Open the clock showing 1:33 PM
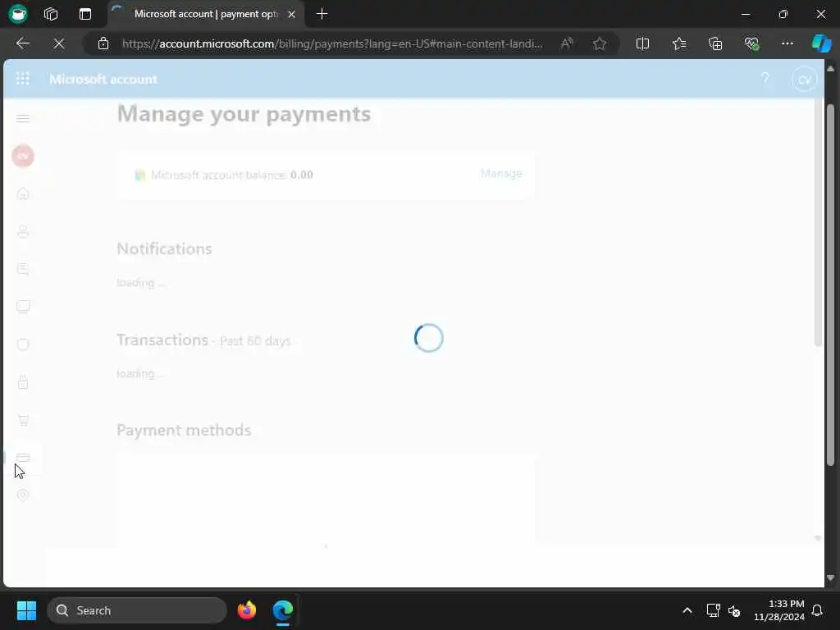840x630 pixels. pyautogui.click(x=779, y=610)
